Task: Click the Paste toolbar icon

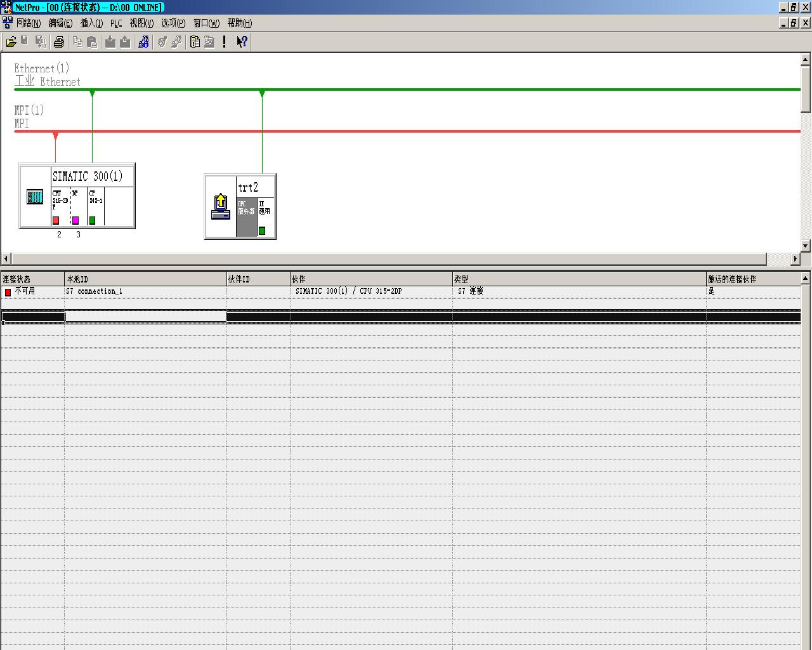Action: click(x=92, y=42)
